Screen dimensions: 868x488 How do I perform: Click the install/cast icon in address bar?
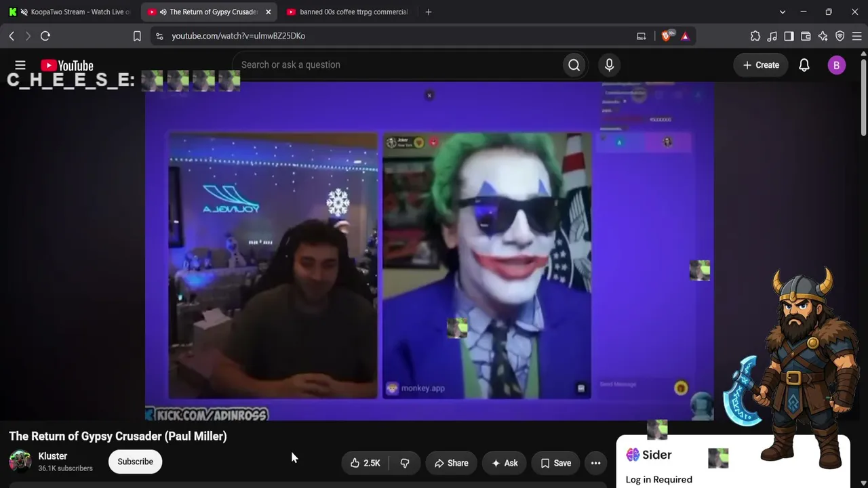pos(642,36)
